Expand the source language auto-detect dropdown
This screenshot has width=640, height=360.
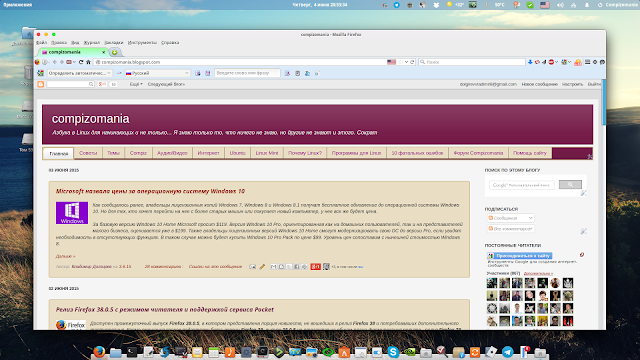[79, 73]
